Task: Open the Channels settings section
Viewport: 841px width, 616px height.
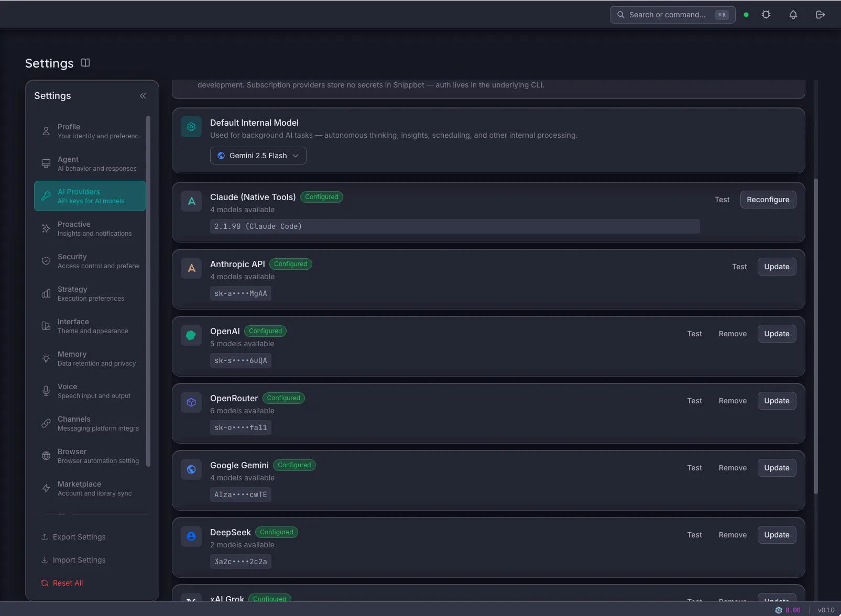Action: pyautogui.click(x=90, y=423)
